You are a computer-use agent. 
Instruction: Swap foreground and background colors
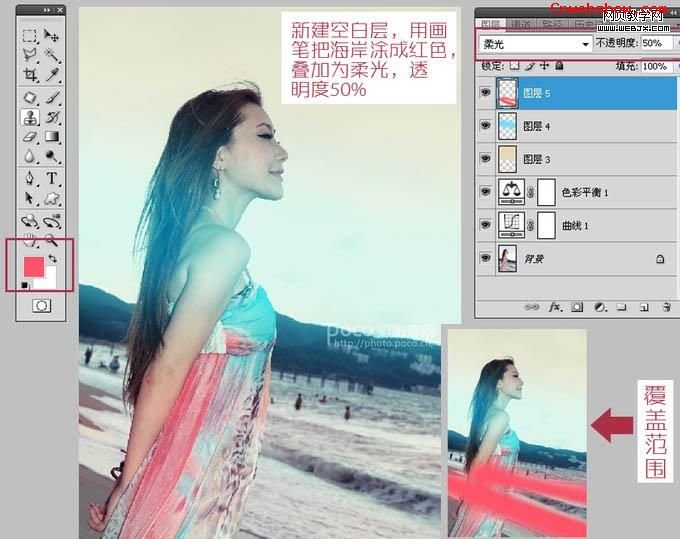(52, 259)
